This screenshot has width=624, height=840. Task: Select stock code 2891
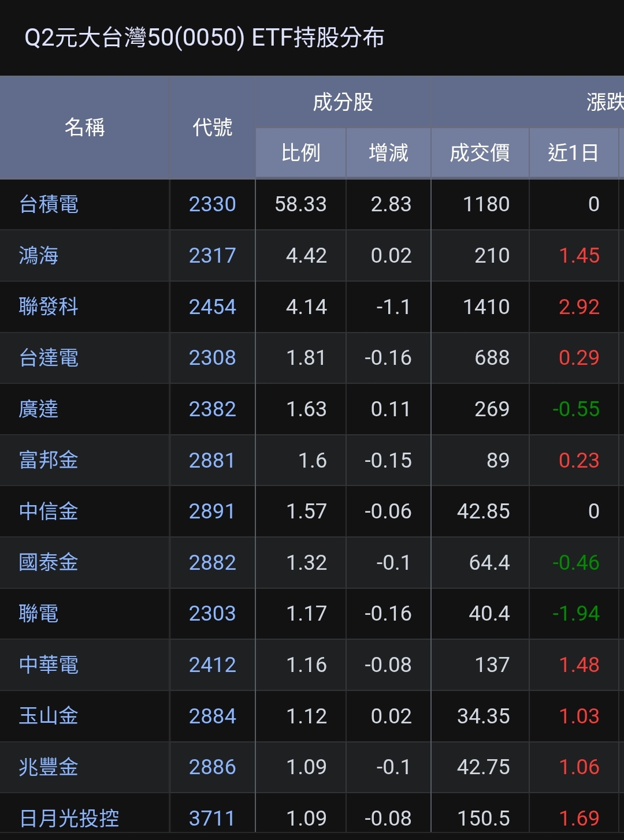tap(212, 511)
